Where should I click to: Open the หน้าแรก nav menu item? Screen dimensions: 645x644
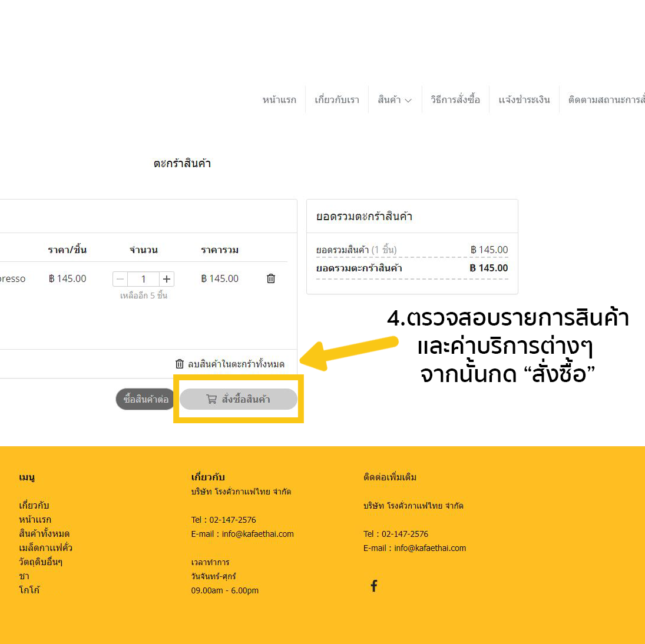(279, 100)
